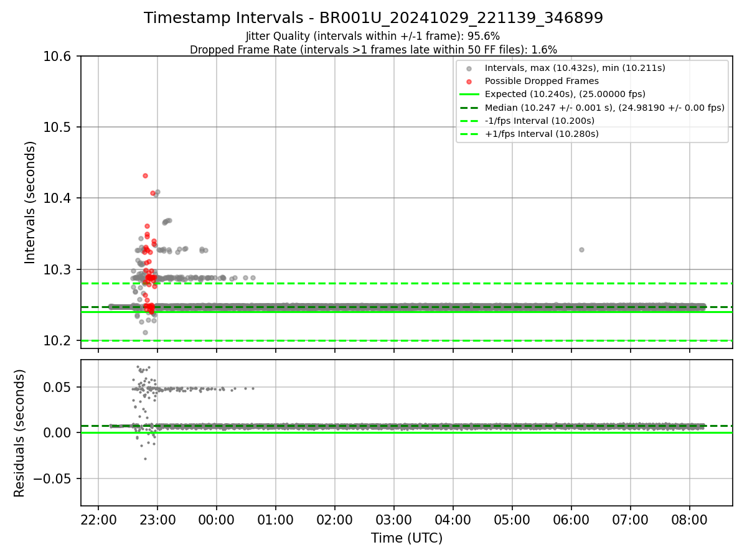The width and height of the screenshot is (747, 560).
Task: Click the '−0.05' residuals tick label
Action: tap(53, 478)
